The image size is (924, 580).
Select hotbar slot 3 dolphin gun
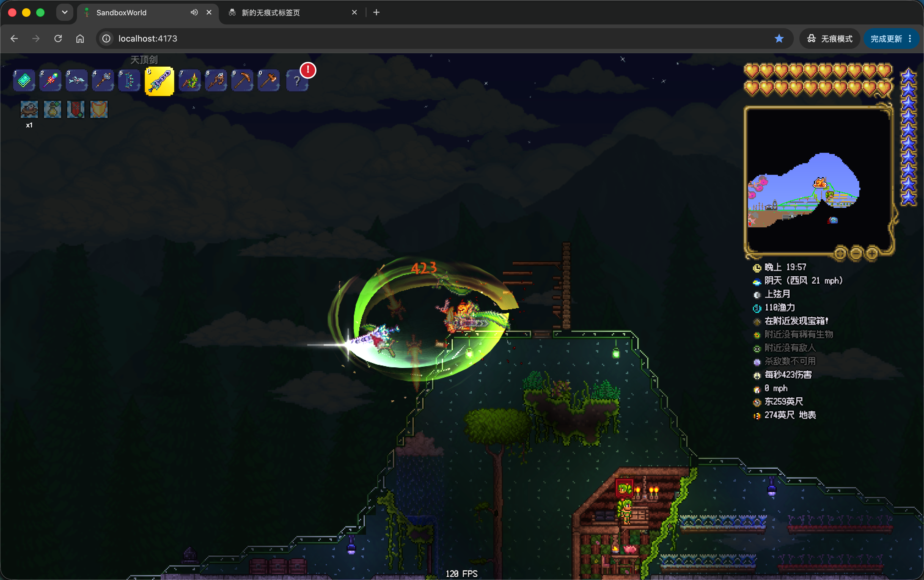pos(76,81)
